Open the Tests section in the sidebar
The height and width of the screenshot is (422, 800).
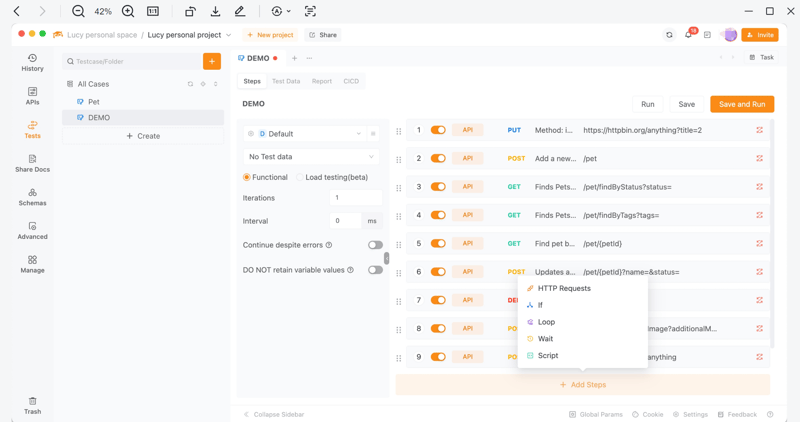[32, 130]
